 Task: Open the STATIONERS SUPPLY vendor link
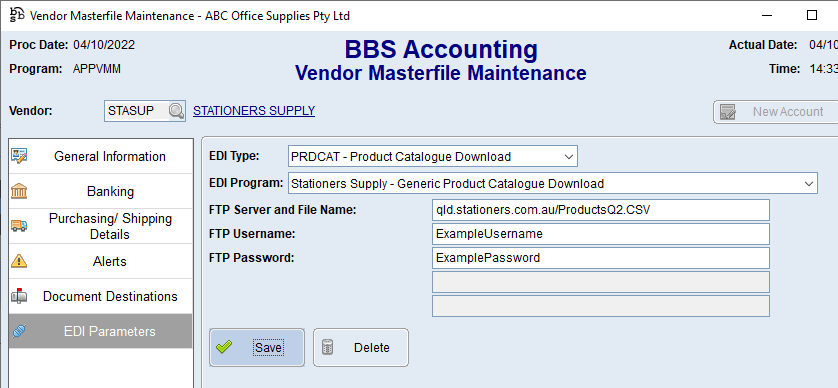point(254,111)
